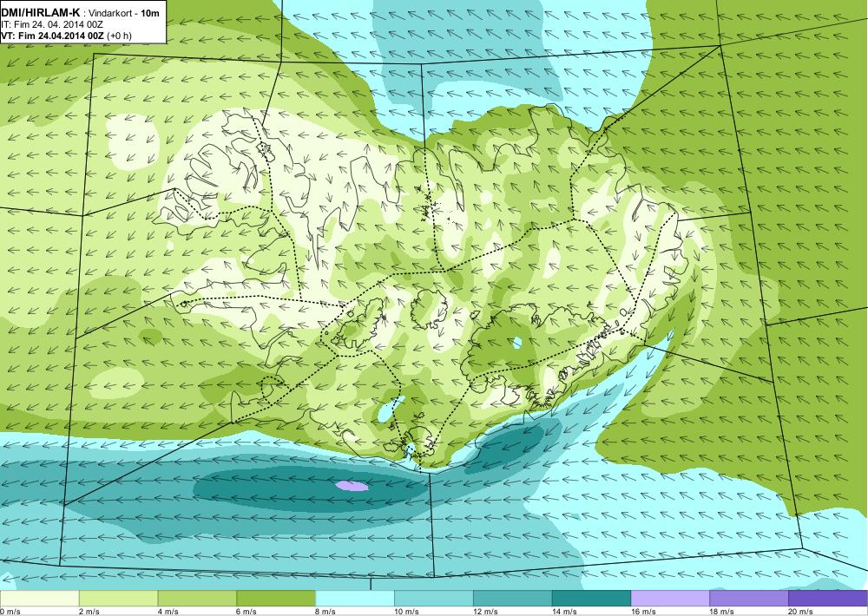Viewport: 868px width, 616px height.
Task: Click the 14–16 m/s dark teal legend swatch
Action: pos(591,599)
